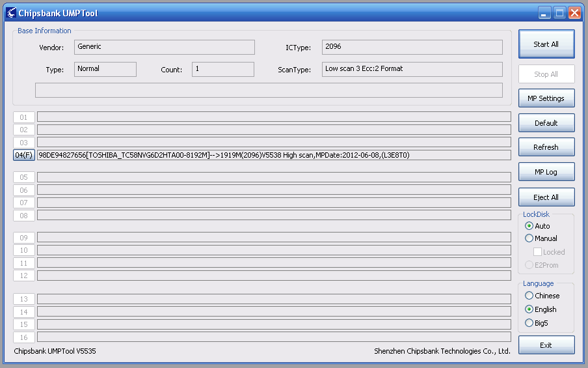Minimize the Chipsbank UMPTool window
The height and width of the screenshot is (368, 588).
pos(544,13)
